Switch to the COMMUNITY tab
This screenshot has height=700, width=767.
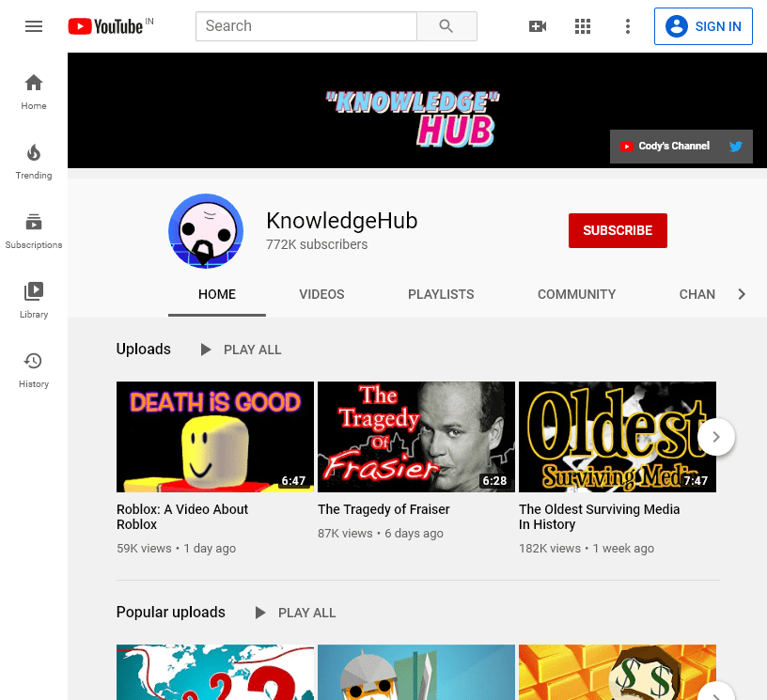[x=576, y=294]
